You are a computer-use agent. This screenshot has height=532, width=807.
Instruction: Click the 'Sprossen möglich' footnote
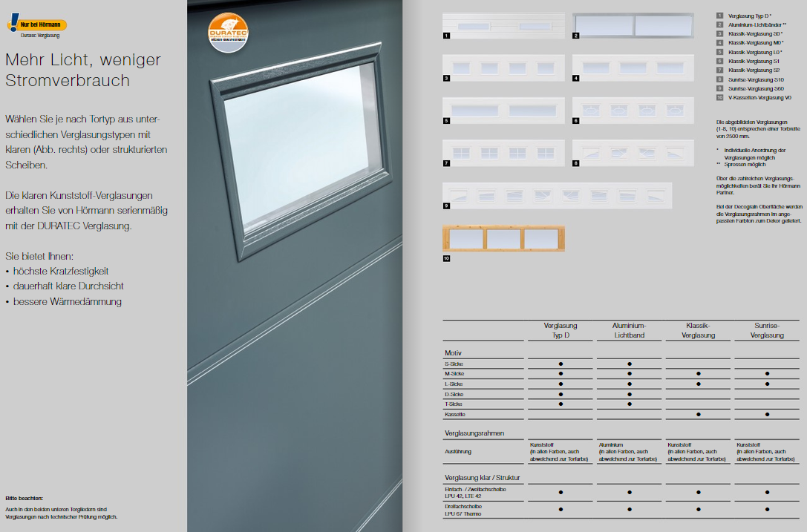(x=745, y=165)
